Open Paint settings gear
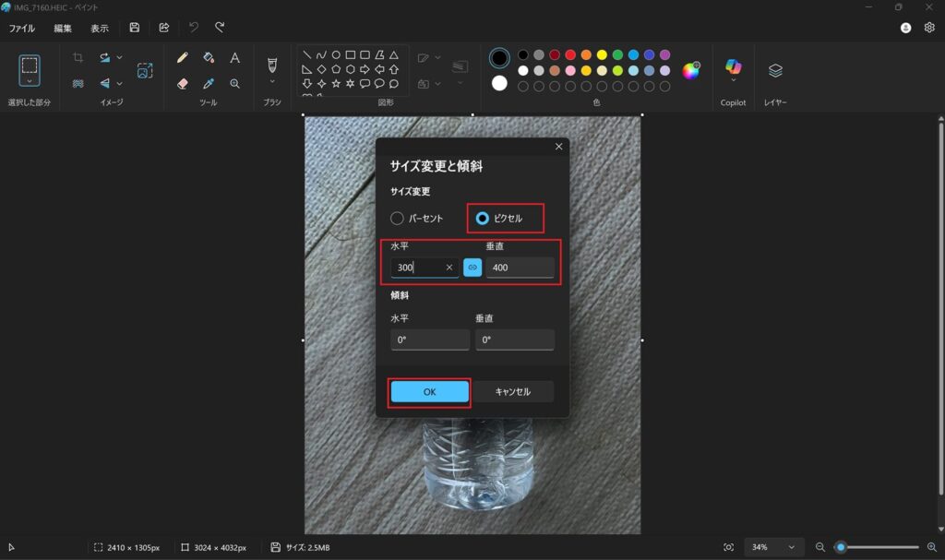The image size is (945, 560). (x=929, y=28)
